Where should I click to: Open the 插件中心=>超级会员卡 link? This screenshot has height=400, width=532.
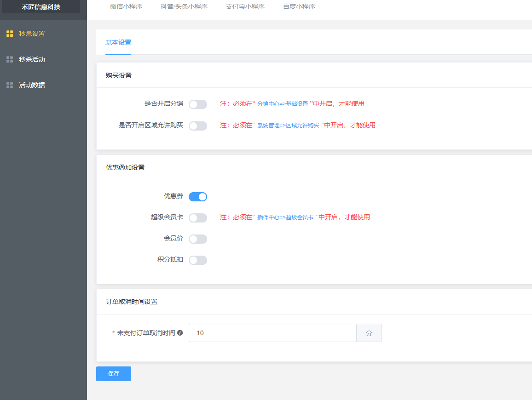(285, 217)
